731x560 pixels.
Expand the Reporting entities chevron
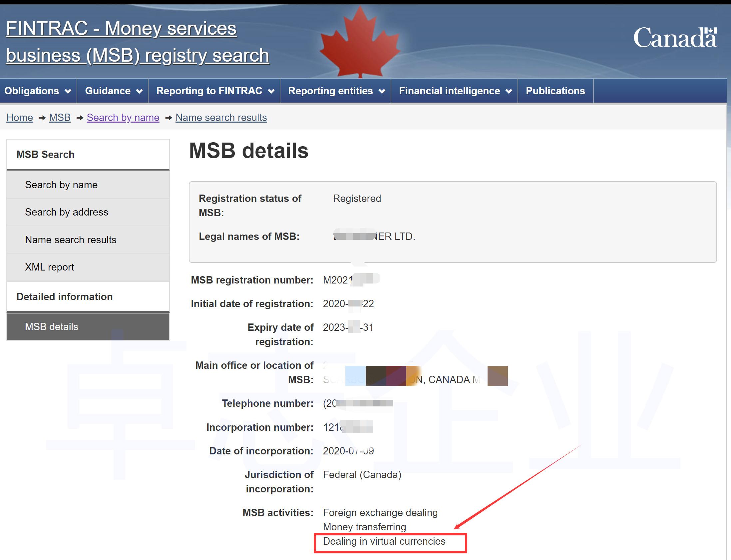click(382, 91)
